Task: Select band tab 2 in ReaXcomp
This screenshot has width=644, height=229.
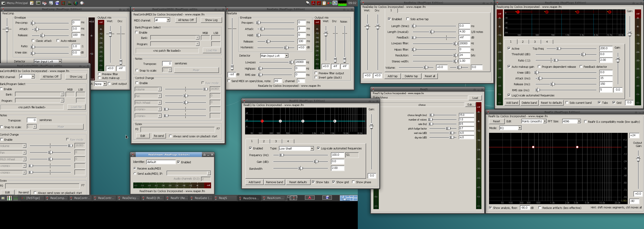Action: pos(523,42)
